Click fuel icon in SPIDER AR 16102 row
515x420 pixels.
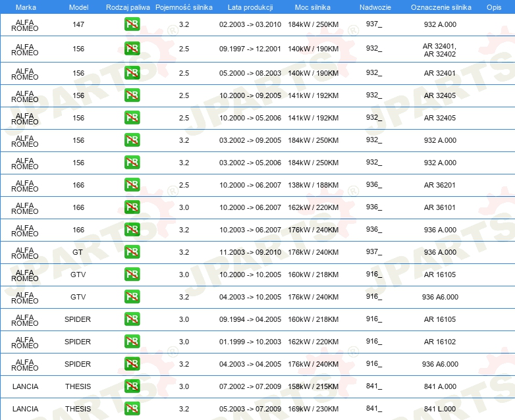coord(132,341)
